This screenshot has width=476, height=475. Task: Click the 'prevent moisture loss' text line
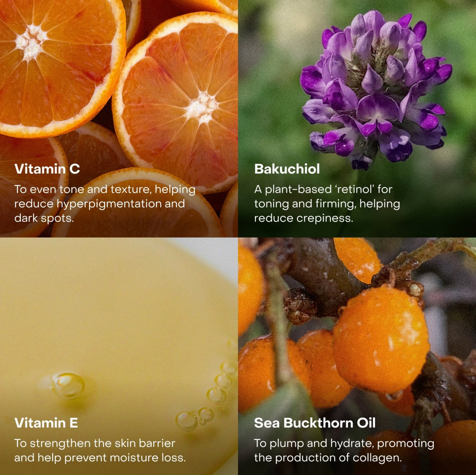100,458
